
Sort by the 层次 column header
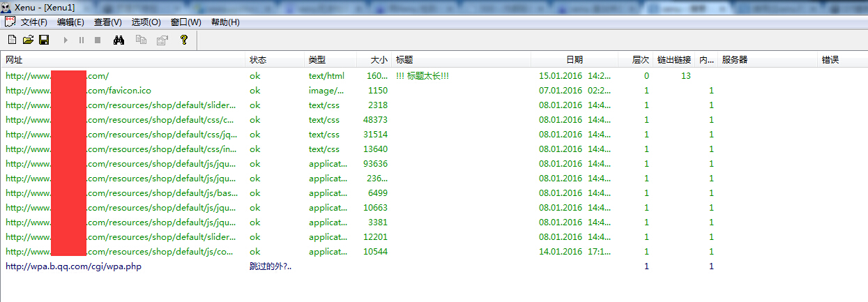[x=635, y=60]
